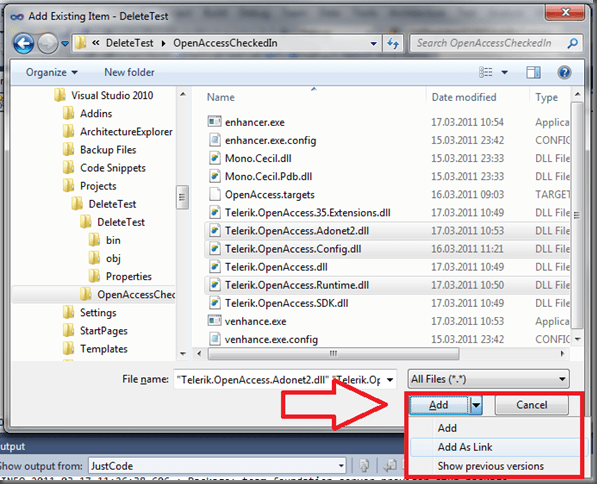The image size is (597, 484).
Task: Close the Add Existing Item dialog
Action: [x=565, y=13]
